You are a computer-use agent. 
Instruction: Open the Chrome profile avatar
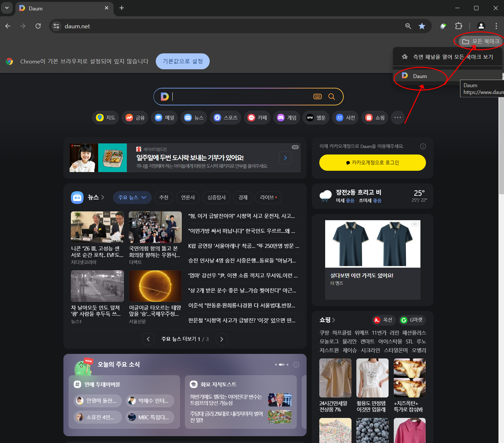(481, 26)
